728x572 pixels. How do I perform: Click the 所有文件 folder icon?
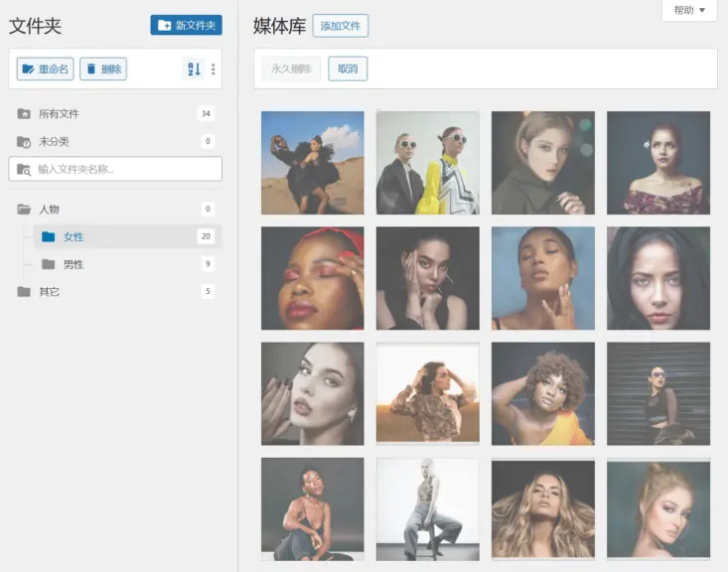24,114
